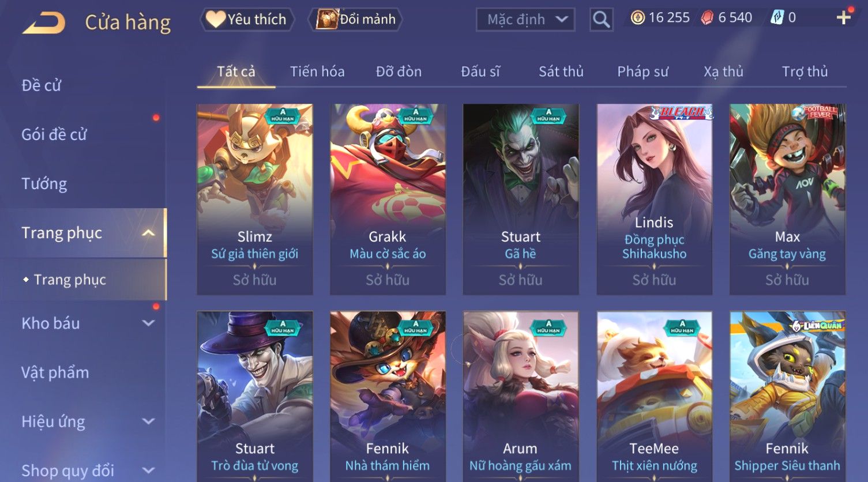Open Arum Nữ hoàng gấu xám card
Viewport: 868px width, 482px height.
point(521,397)
